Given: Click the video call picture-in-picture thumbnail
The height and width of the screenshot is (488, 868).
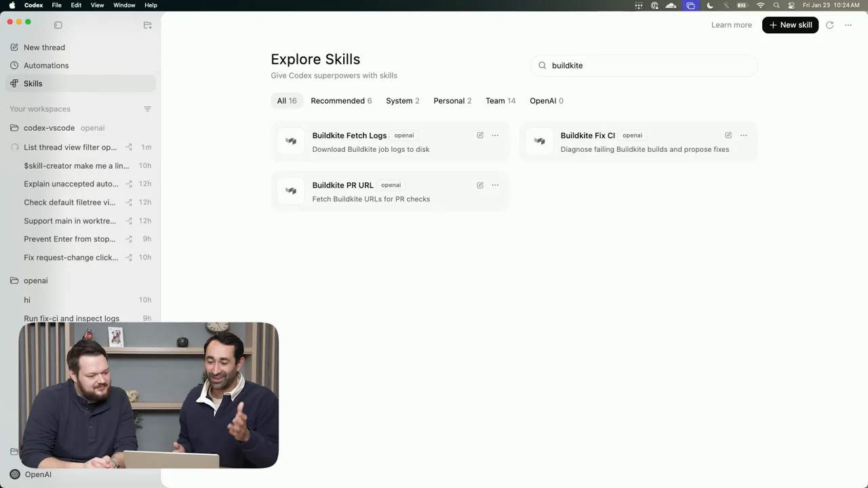Looking at the screenshot, I should point(149,395).
